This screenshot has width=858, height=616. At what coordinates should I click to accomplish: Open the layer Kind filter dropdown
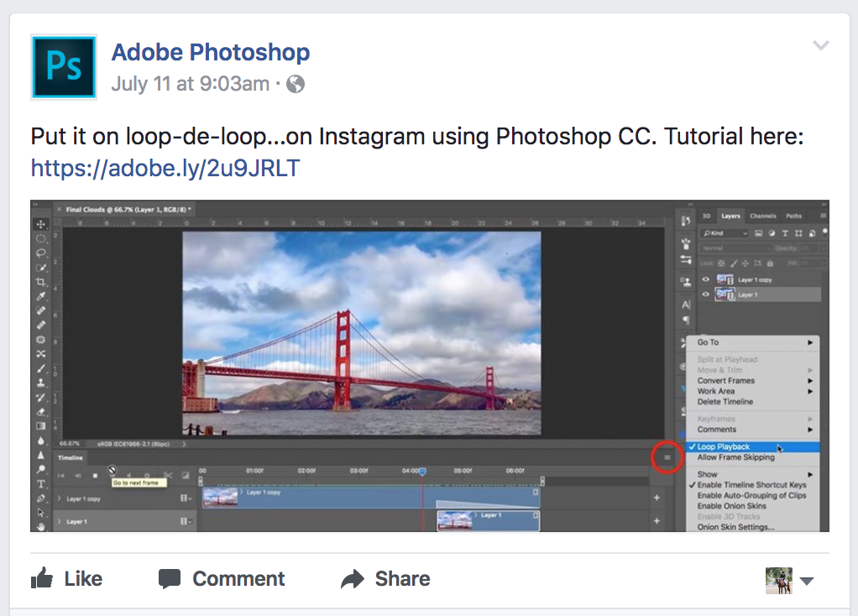725,233
